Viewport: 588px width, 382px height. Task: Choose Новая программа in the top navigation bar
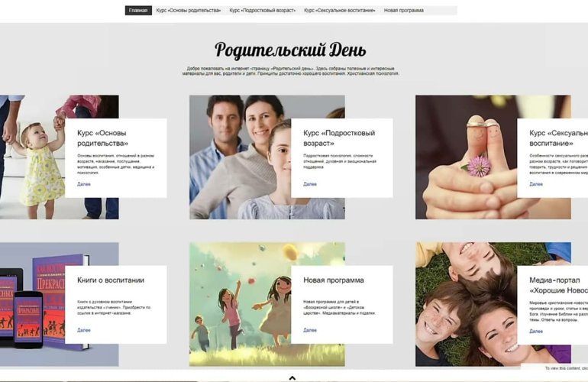pos(403,11)
